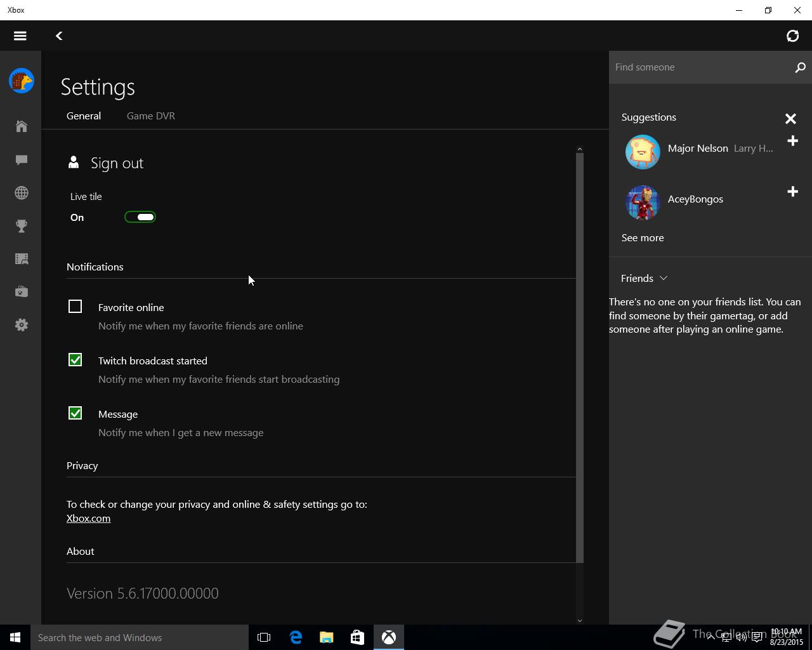Uncheck Twitch broadcast started notification
The width and height of the screenshot is (812, 650).
click(75, 361)
